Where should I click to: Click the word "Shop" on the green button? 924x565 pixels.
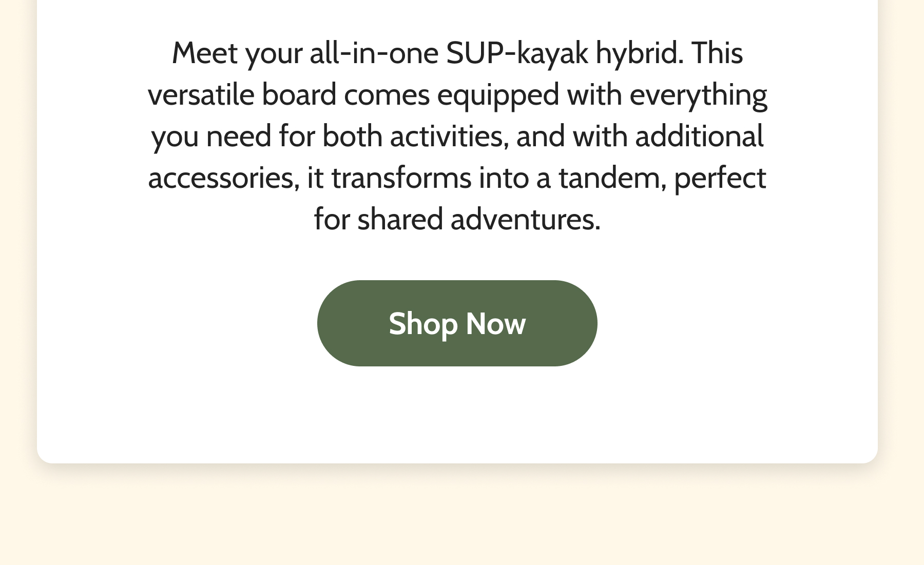point(423,324)
